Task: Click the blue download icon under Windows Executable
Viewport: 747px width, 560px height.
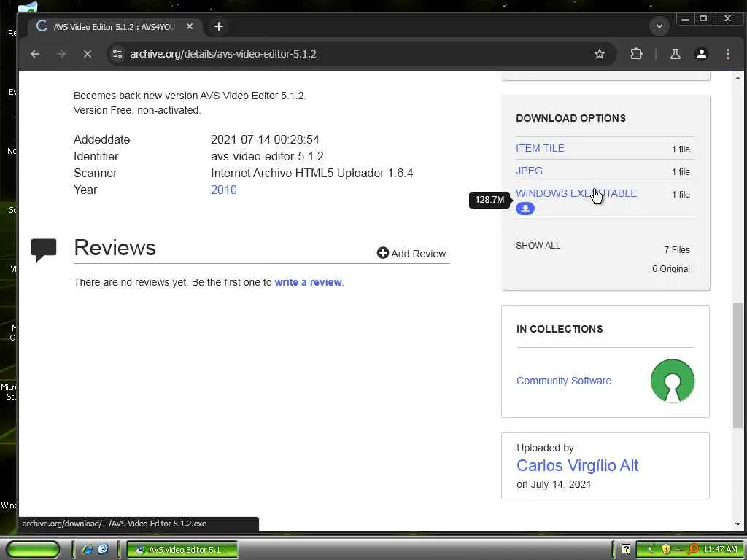Action: pos(525,209)
